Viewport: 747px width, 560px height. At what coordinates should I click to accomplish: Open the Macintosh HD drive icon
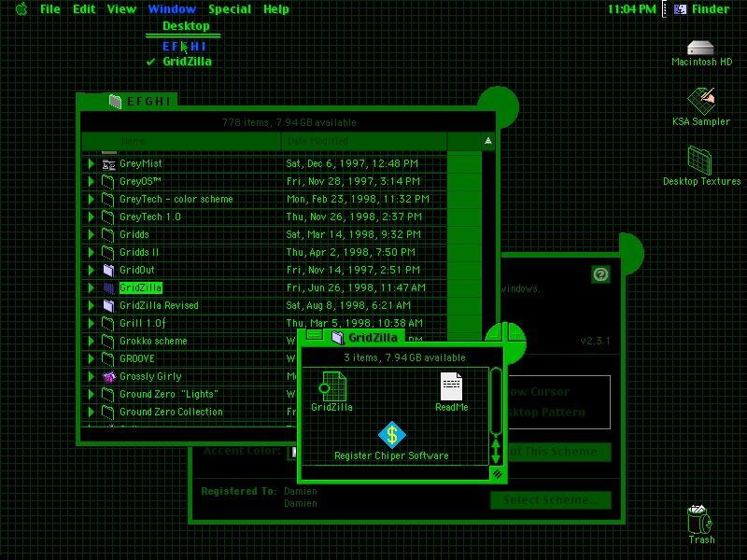(x=700, y=48)
